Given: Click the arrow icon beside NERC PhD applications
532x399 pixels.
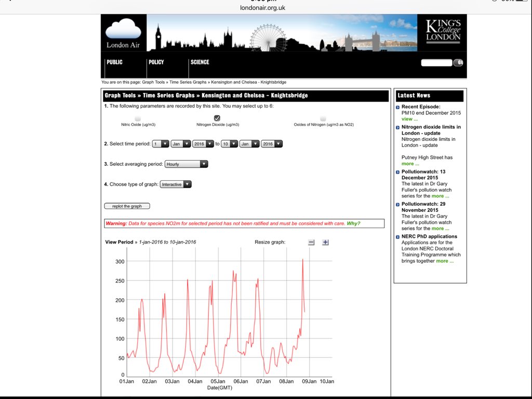Looking at the screenshot, I should tap(397, 236).
